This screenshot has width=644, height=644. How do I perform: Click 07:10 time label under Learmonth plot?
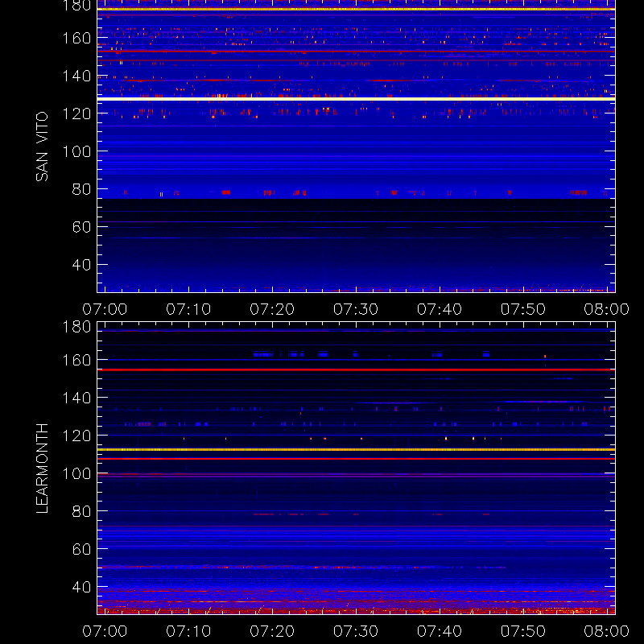pos(188,631)
